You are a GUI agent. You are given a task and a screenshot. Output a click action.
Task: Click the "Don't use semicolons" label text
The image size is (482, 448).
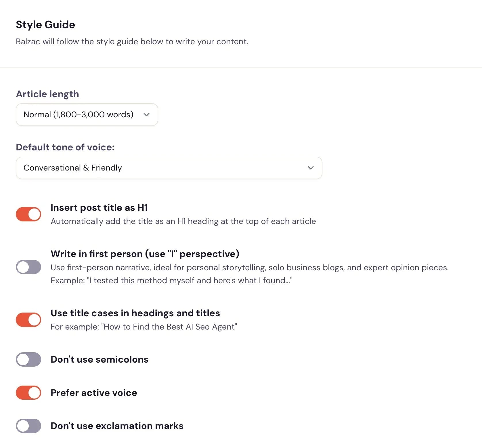[x=100, y=359]
